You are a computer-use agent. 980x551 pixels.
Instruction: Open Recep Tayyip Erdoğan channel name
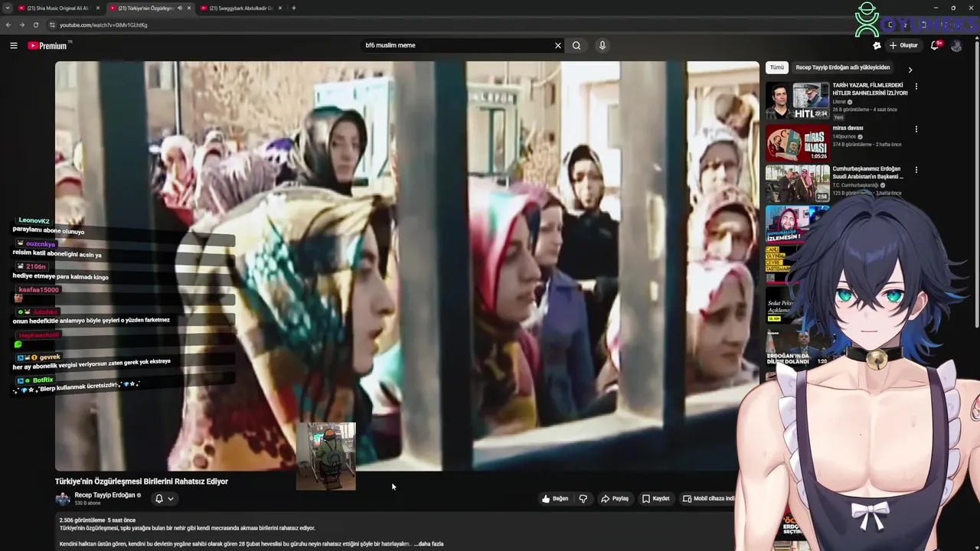click(x=105, y=495)
